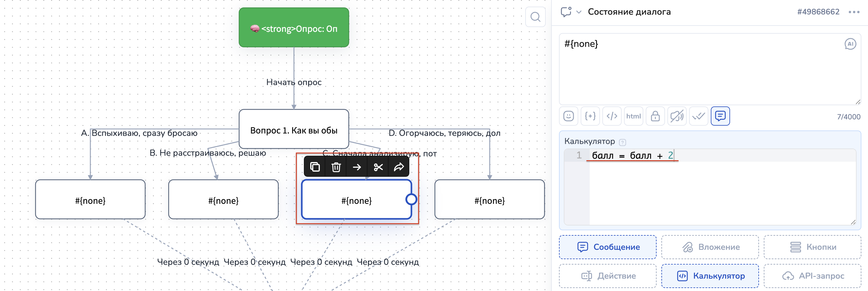The width and height of the screenshot is (868, 291).
Task: Toggle the double checkmark read option
Action: (x=698, y=116)
